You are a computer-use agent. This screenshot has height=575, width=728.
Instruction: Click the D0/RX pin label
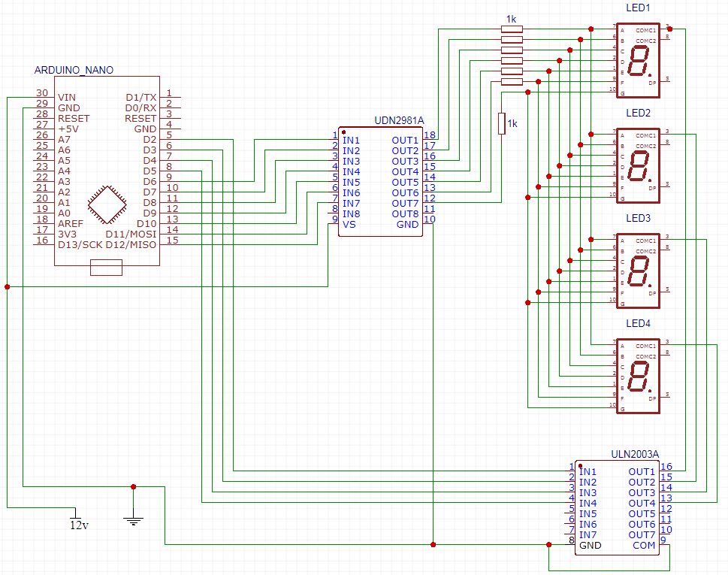[x=140, y=108]
